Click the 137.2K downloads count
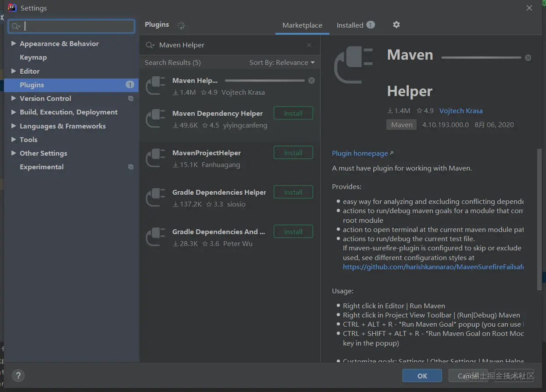The height and width of the screenshot is (392, 546). [x=187, y=204]
